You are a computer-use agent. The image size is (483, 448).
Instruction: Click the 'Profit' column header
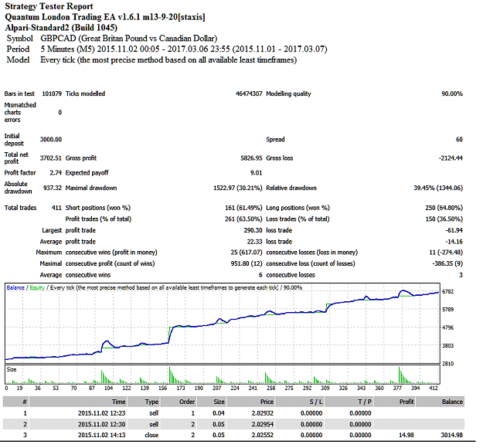(x=394, y=402)
